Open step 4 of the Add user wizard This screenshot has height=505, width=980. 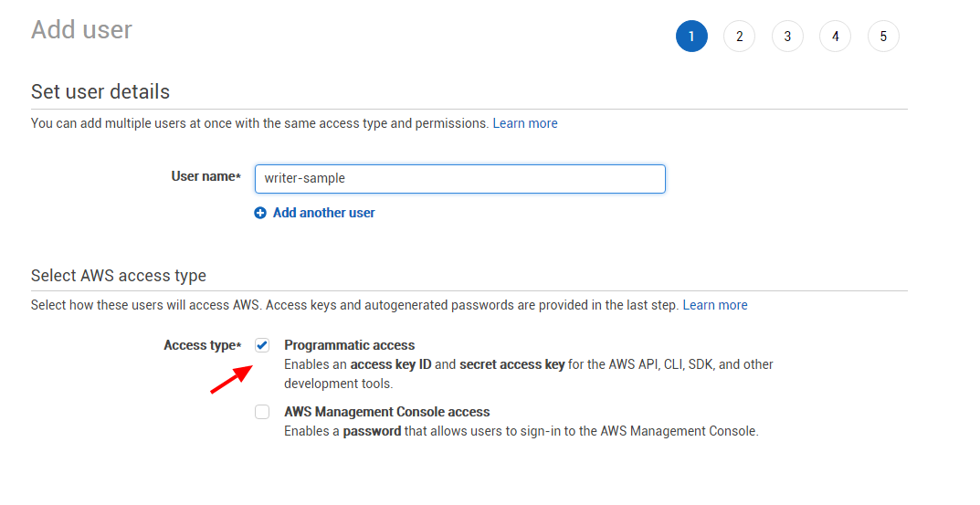pos(835,37)
